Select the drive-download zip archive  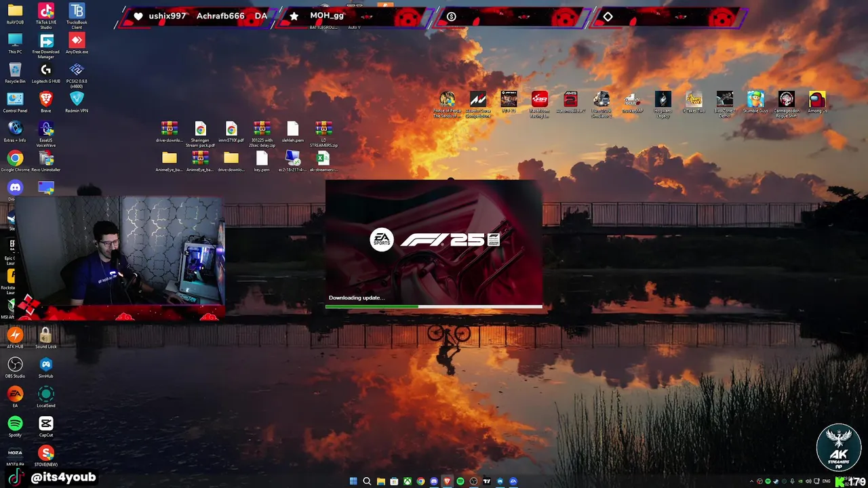(x=170, y=131)
